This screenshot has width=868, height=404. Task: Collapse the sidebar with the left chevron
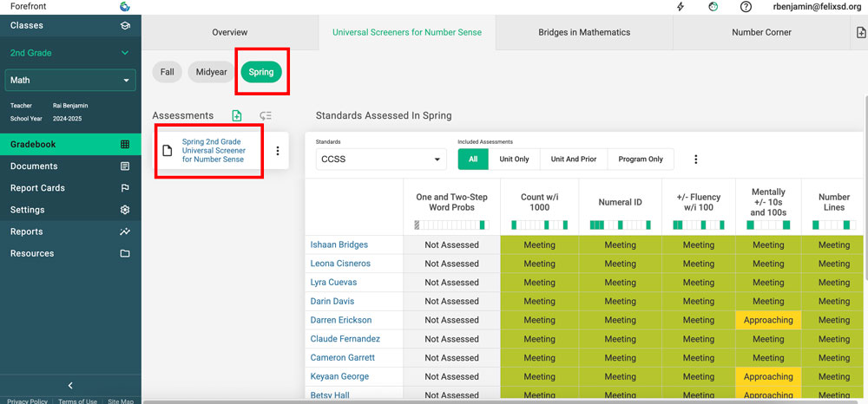click(70, 386)
